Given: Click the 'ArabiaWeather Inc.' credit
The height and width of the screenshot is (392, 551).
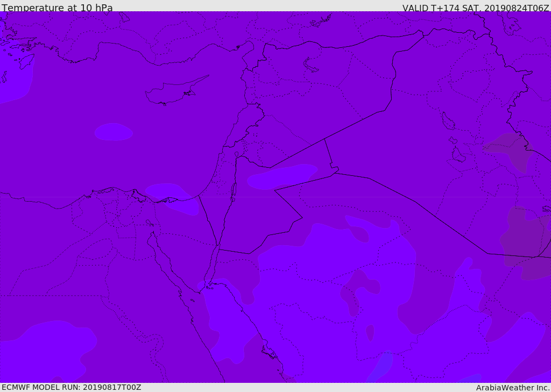Looking at the screenshot, I should [513, 388].
